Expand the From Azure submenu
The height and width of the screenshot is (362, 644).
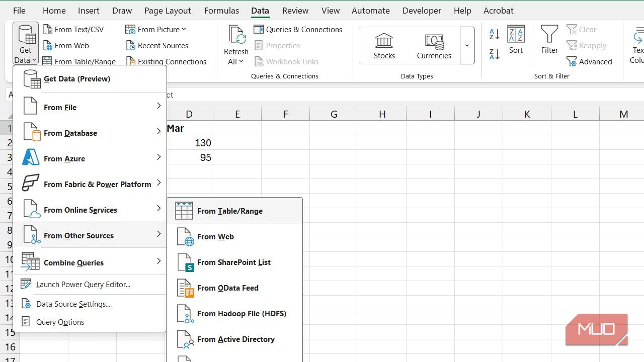click(x=90, y=158)
